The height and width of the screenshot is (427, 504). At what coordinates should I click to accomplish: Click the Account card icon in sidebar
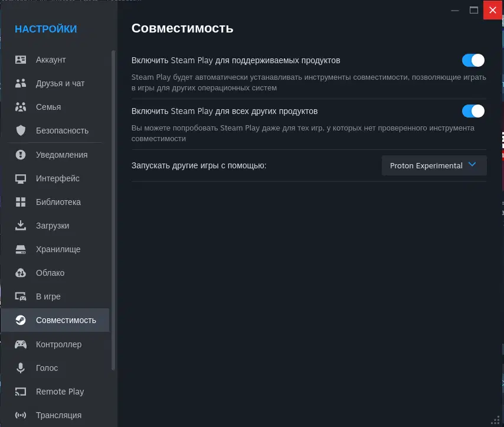pos(21,60)
